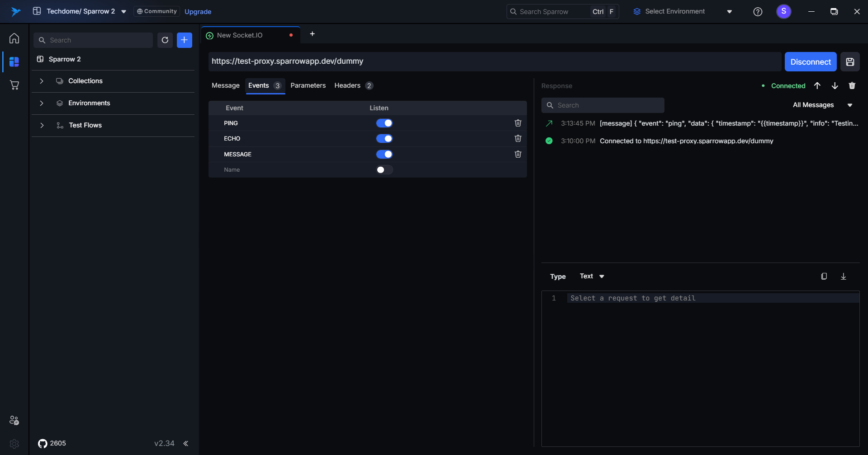Copy response content using copy icon

pos(824,276)
